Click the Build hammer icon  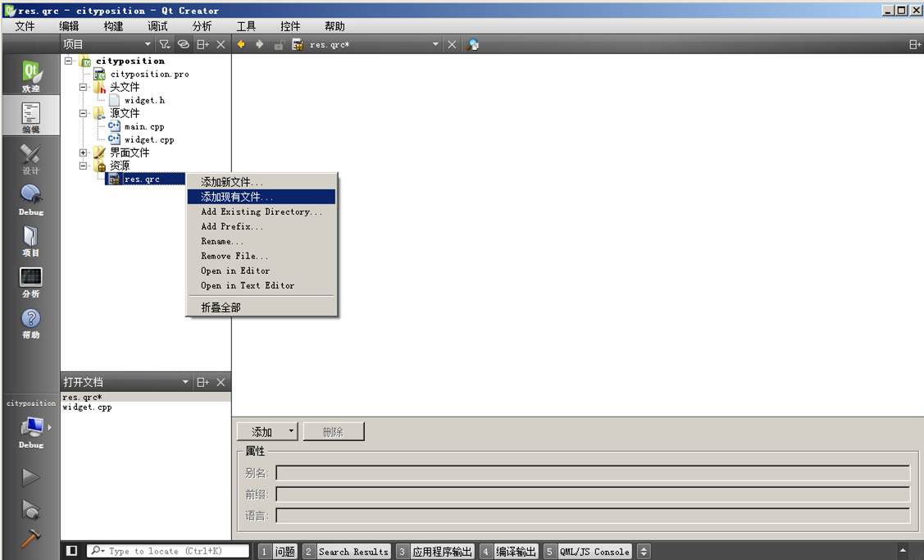[30, 538]
